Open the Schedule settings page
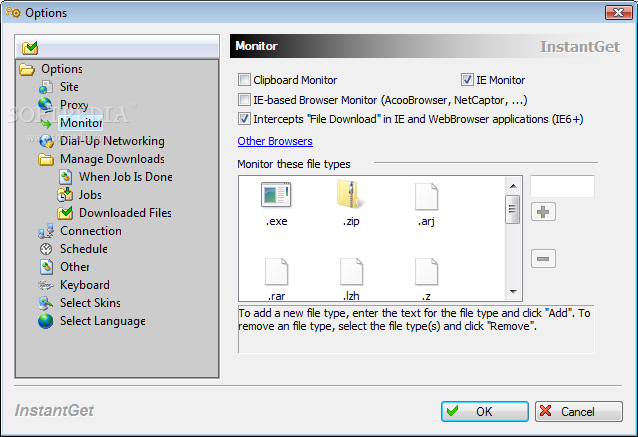This screenshot has height=437, width=638. pos(84,249)
